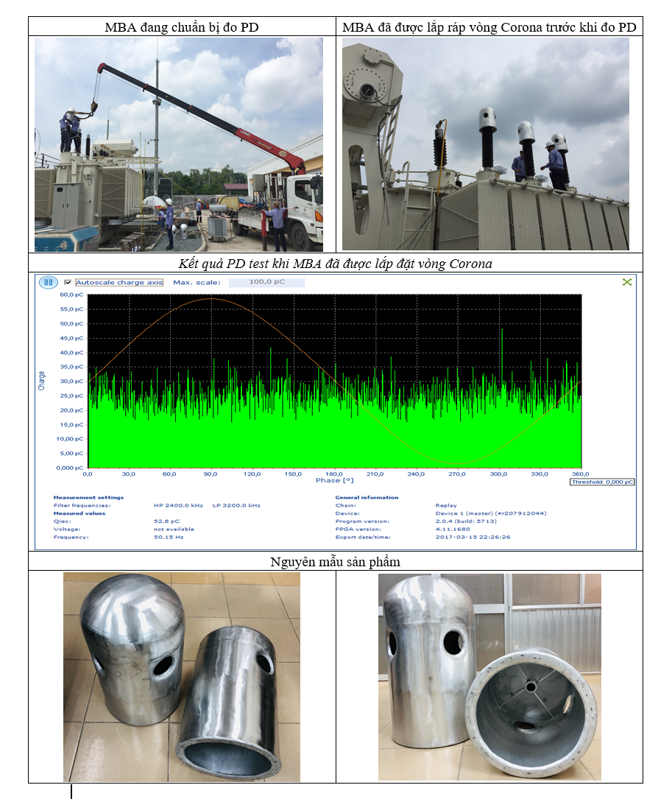Click the "Kết quả PD test" italic caption
The height and width of the screenshot is (799, 672).
click(335, 264)
